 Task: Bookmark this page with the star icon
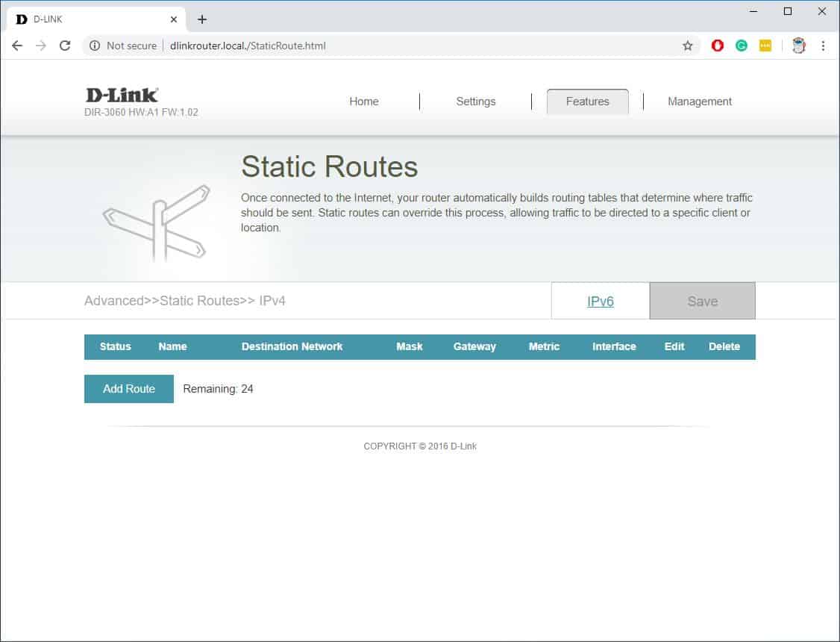(687, 46)
